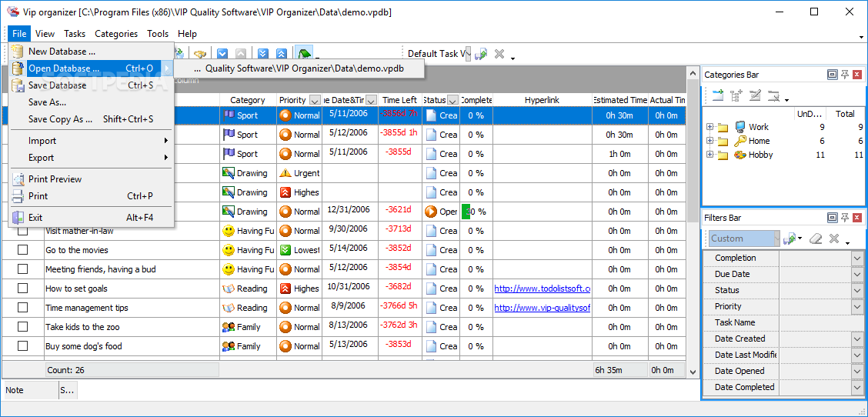Open the Priority filter dropdown
868x417 pixels.
click(856, 306)
